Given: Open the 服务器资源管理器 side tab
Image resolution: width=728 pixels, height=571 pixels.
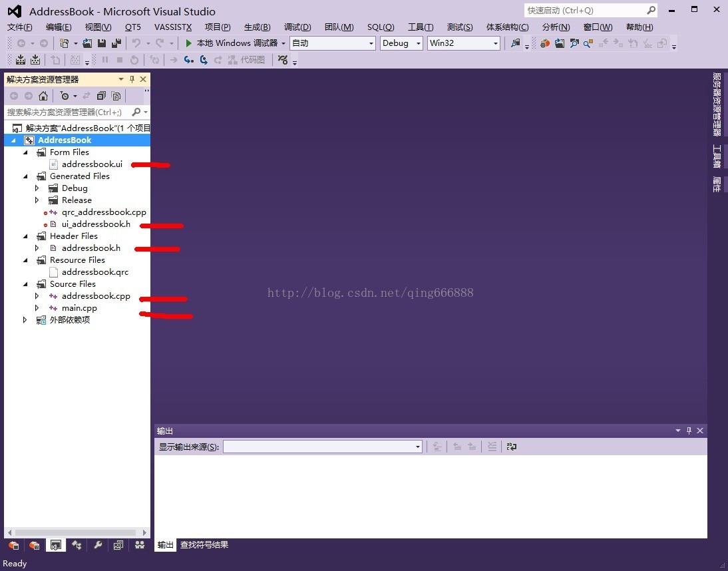Looking at the screenshot, I should point(717,104).
